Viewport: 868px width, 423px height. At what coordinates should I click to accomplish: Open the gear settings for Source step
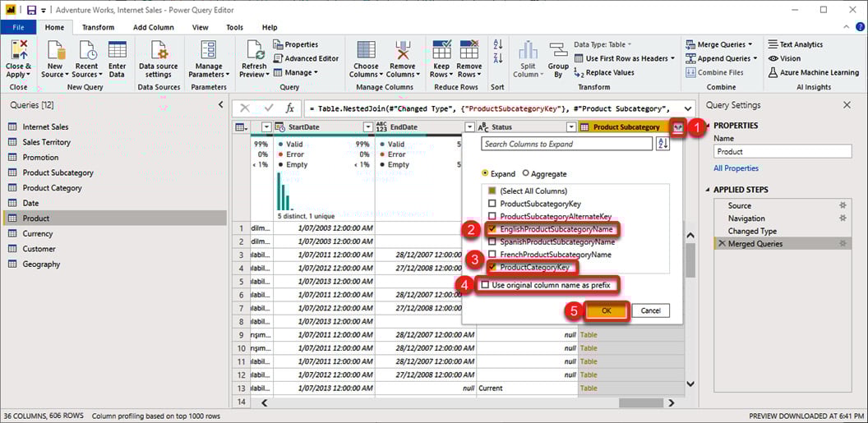[843, 205]
